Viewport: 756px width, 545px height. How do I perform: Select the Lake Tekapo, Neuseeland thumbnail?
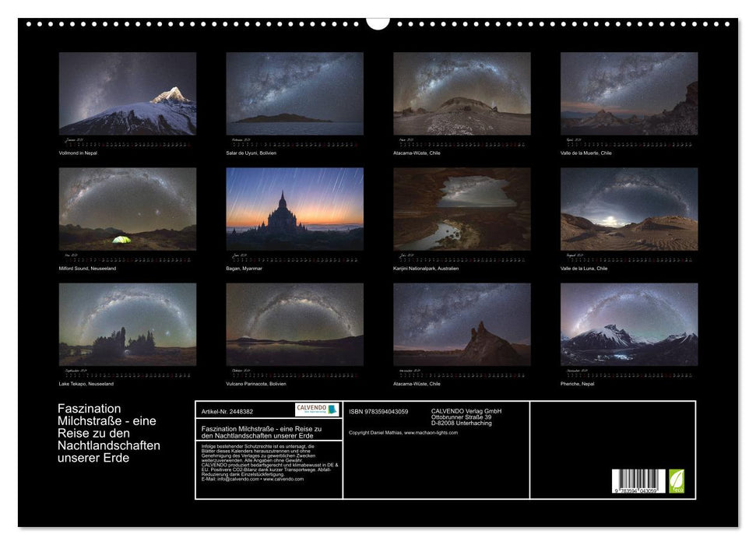(x=127, y=324)
